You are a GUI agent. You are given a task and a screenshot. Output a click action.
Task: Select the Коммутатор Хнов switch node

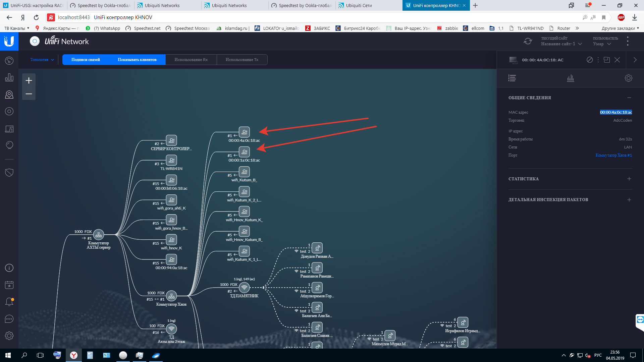coord(171,296)
